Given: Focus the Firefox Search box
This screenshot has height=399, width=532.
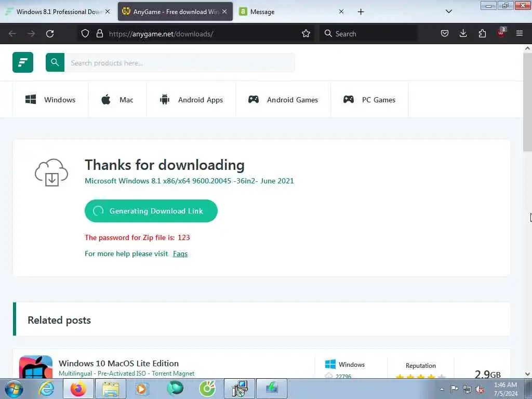Looking at the screenshot, I should click(368, 34).
